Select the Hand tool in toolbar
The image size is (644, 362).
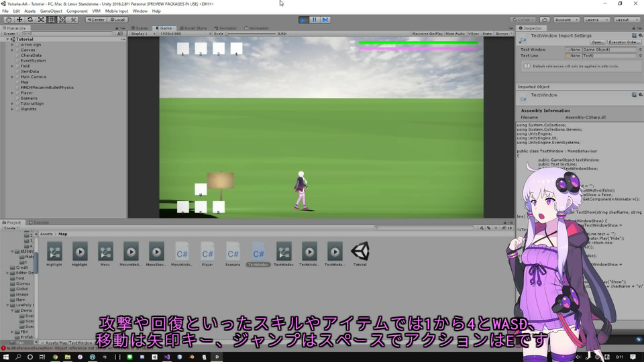8,19
